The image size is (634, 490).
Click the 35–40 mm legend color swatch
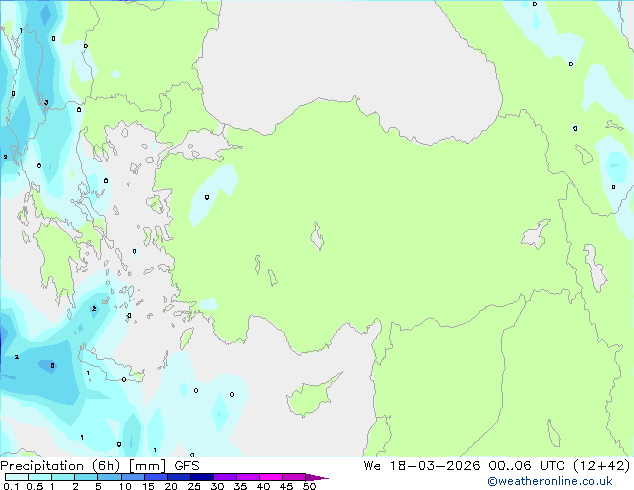pyautogui.click(x=247, y=477)
